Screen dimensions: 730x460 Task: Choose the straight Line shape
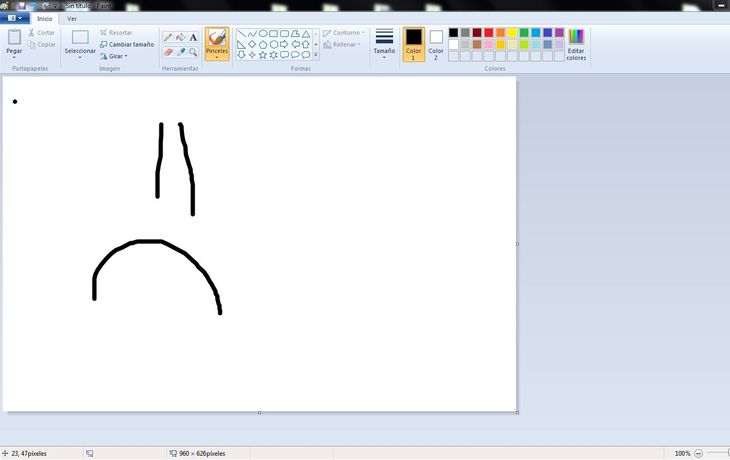tap(241, 34)
